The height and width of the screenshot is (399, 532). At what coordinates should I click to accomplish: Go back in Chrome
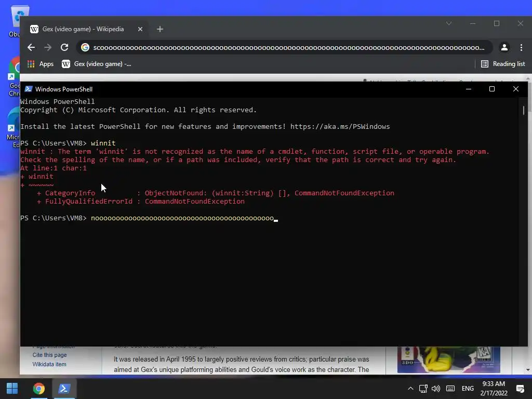(31, 47)
